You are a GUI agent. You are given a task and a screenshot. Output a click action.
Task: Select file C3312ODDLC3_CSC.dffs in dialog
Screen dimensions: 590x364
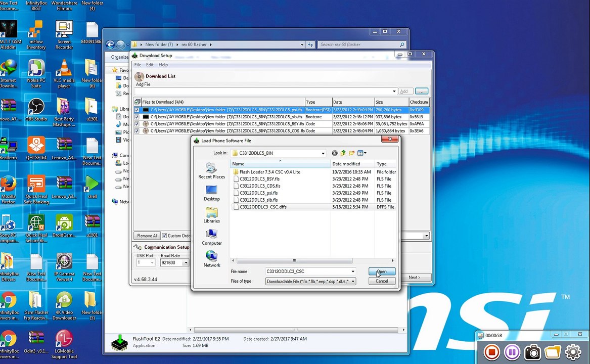pos(263,207)
